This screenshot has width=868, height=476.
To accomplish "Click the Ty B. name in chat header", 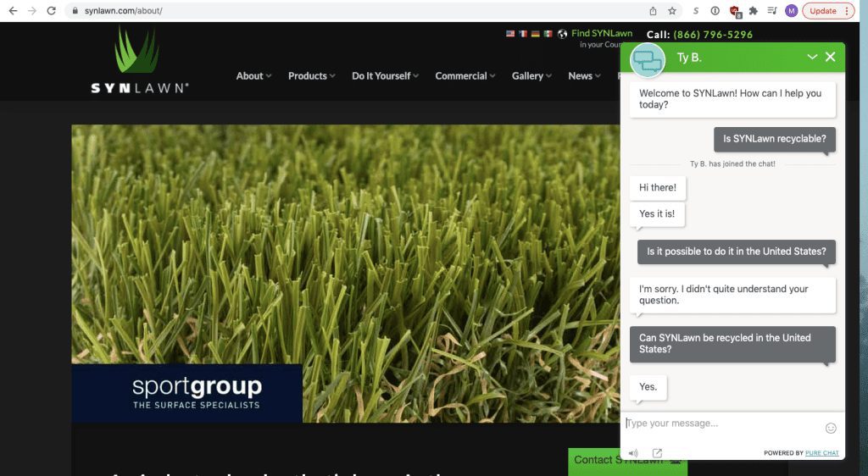I will (689, 58).
